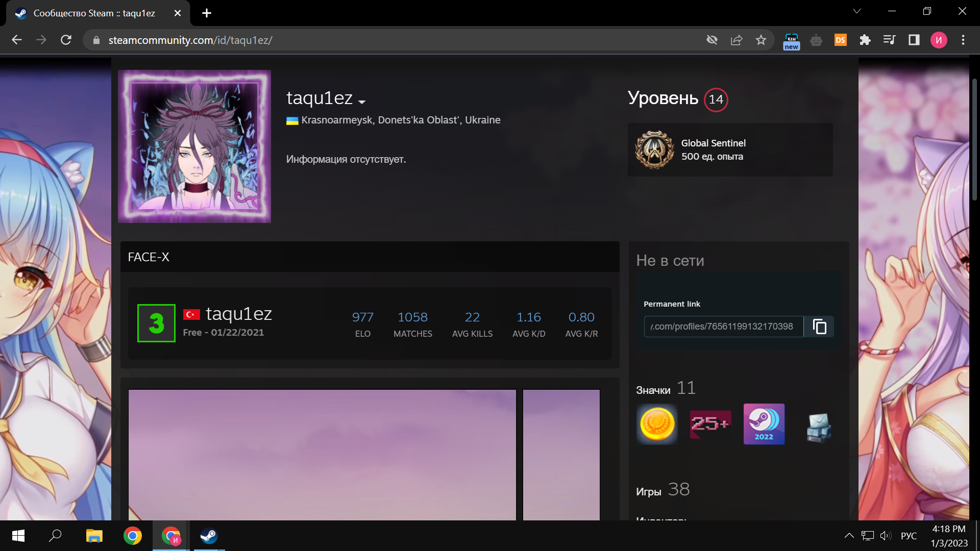Screen dimensions: 980x551
Task: Click the FACE-X level 3 icon
Action: tap(156, 323)
